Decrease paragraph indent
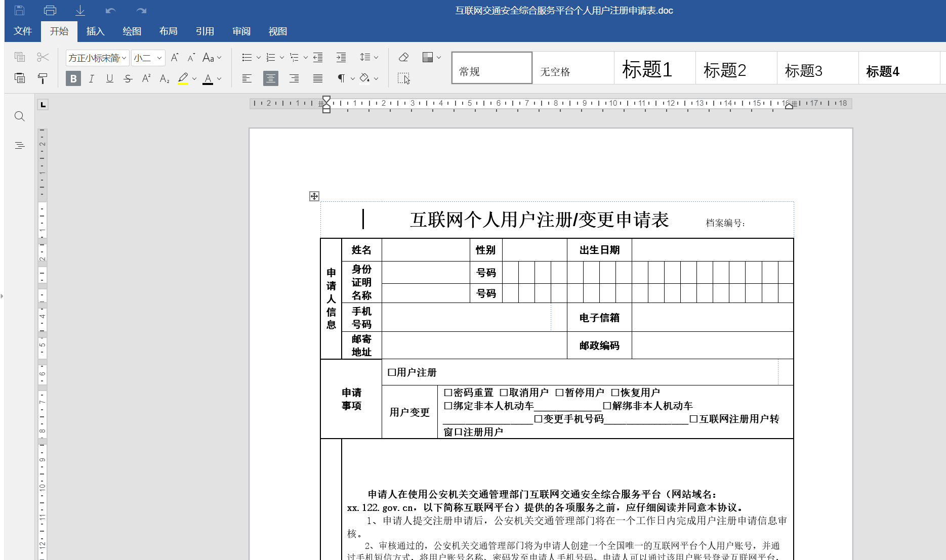Viewport: 946px width, 560px height. (x=318, y=57)
